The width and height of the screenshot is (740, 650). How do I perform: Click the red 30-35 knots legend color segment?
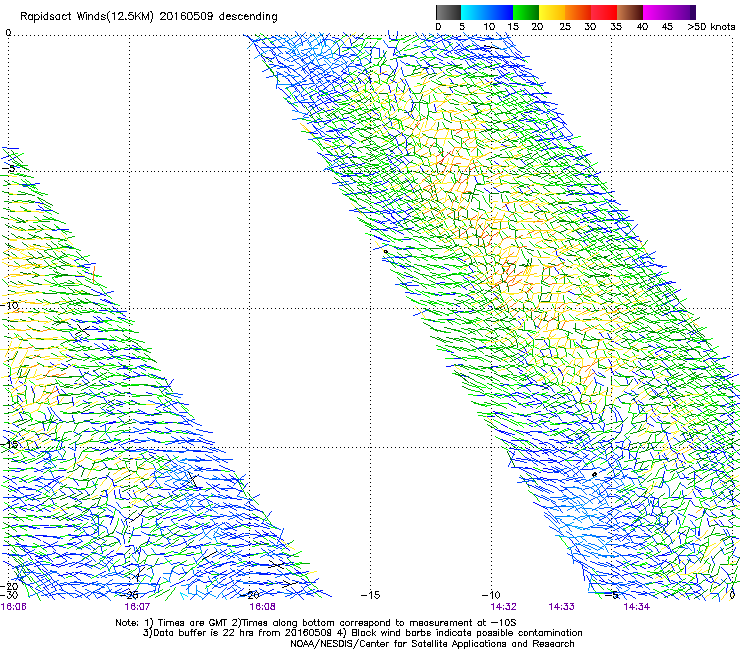tap(604, 12)
